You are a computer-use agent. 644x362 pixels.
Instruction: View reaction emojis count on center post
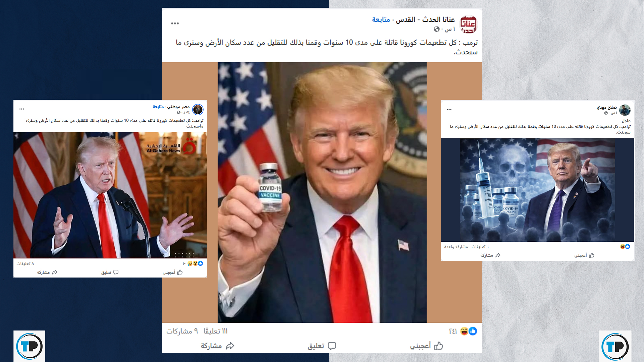click(x=463, y=331)
